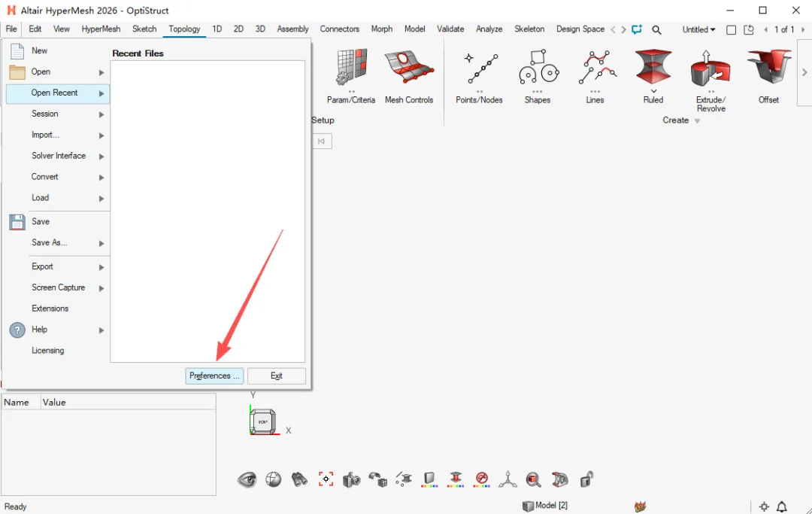
Task: Select the Offset tool
Action: pos(769,66)
